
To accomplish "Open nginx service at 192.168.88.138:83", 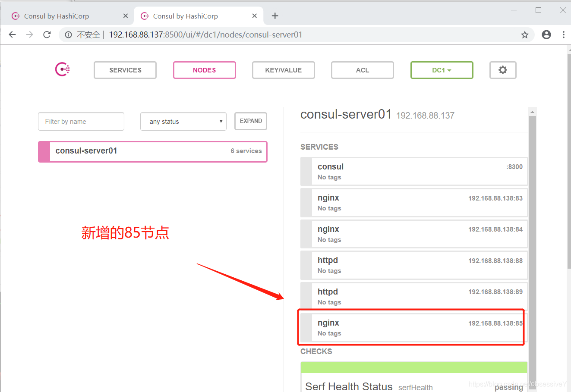I will tap(414, 203).
